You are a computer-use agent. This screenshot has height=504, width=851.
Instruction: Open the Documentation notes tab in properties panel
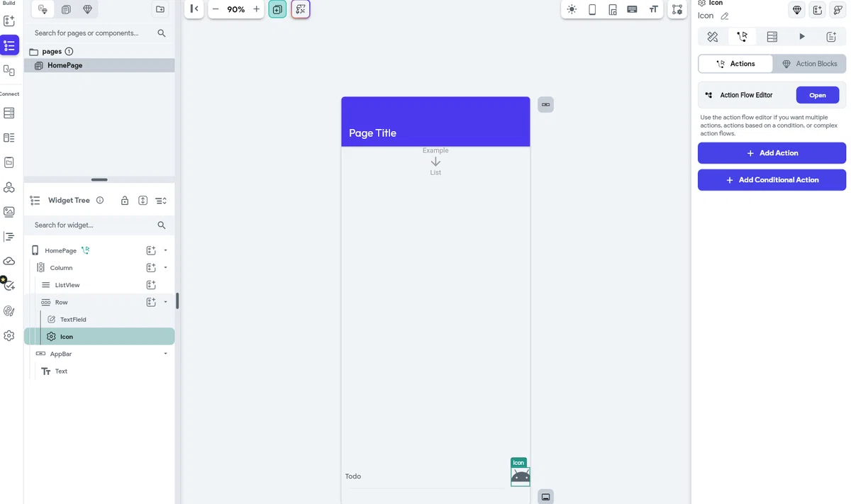[x=831, y=36]
